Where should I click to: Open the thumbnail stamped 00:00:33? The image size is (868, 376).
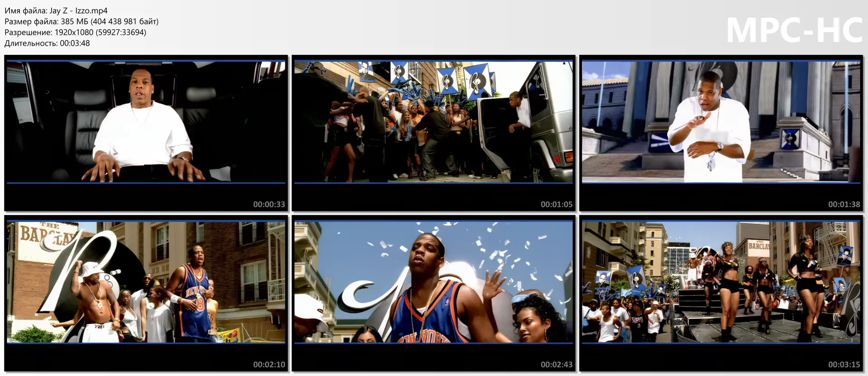146,133
